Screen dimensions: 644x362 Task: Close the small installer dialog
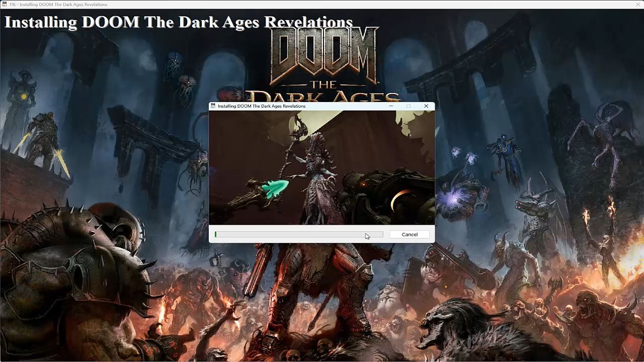click(x=426, y=106)
